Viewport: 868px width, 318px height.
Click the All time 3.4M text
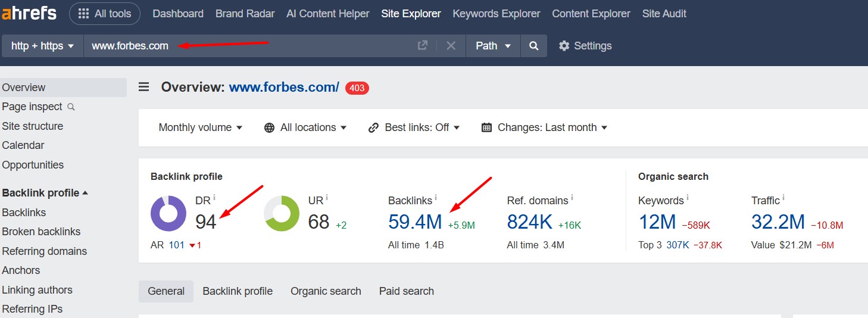536,245
